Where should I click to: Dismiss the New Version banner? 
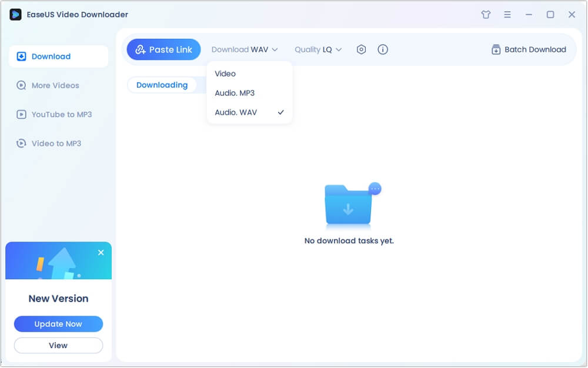coord(101,252)
